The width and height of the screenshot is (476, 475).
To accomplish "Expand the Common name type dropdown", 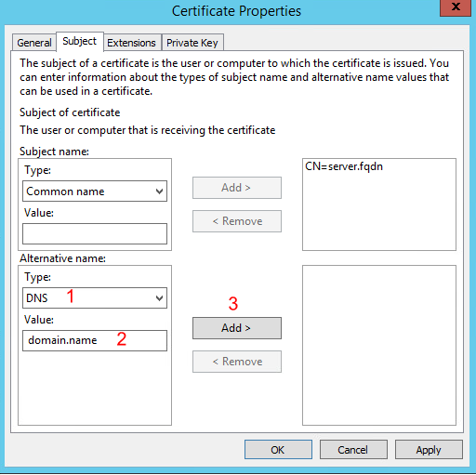I will click(95, 191).
